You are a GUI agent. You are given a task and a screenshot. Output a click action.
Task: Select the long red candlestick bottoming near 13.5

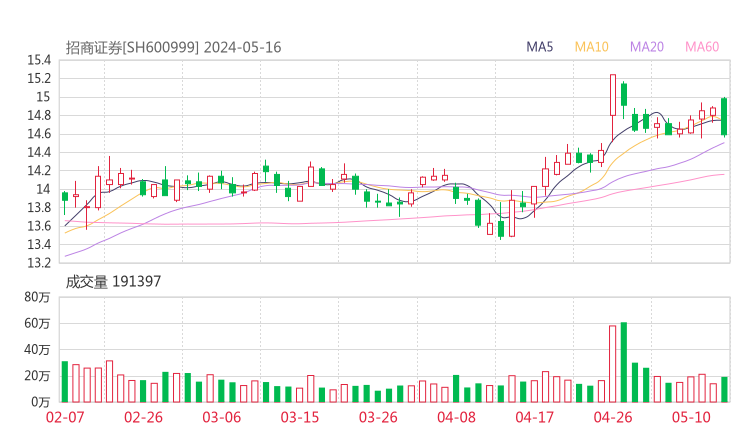(512, 215)
